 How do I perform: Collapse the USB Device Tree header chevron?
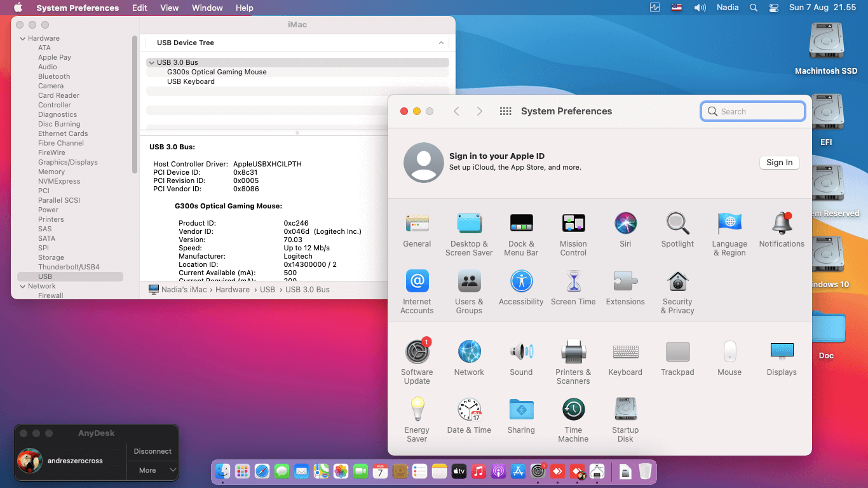coord(441,43)
